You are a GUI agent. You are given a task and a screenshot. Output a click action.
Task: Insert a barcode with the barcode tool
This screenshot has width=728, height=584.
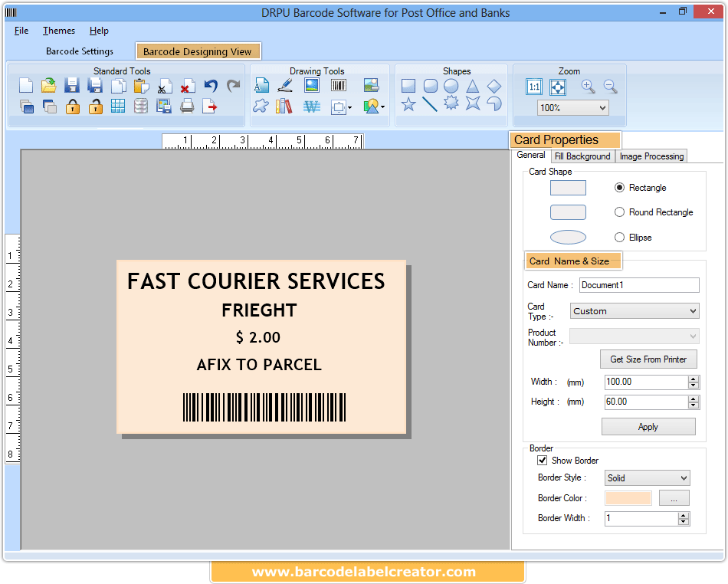(339, 86)
